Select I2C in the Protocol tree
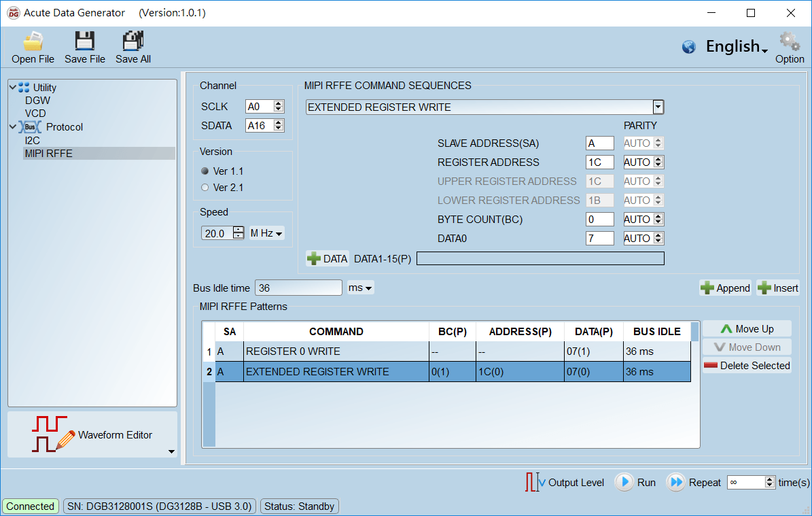This screenshot has height=516, width=812. pyautogui.click(x=32, y=140)
